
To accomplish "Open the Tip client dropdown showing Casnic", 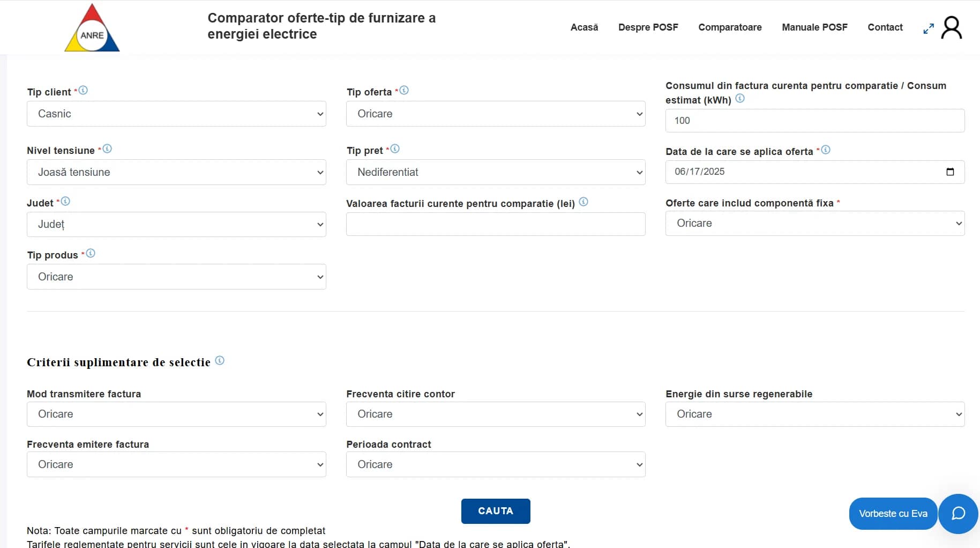I will click(x=176, y=114).
